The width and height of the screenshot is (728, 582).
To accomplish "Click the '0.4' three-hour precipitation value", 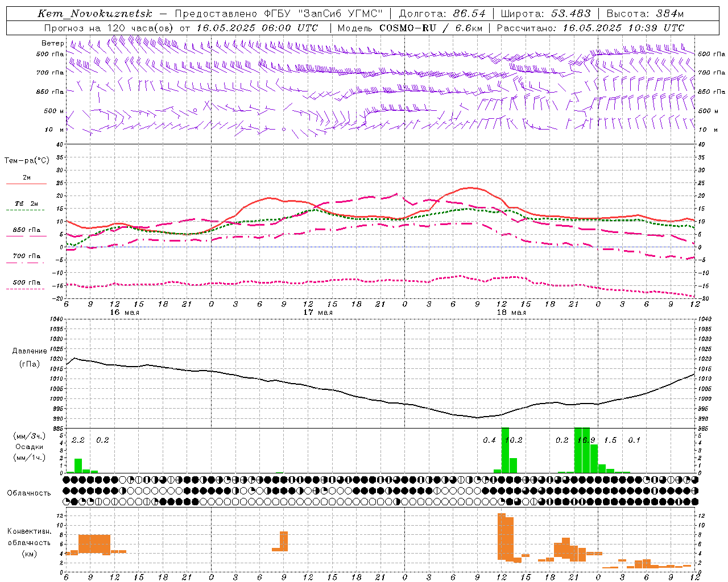I will (489, 440).
